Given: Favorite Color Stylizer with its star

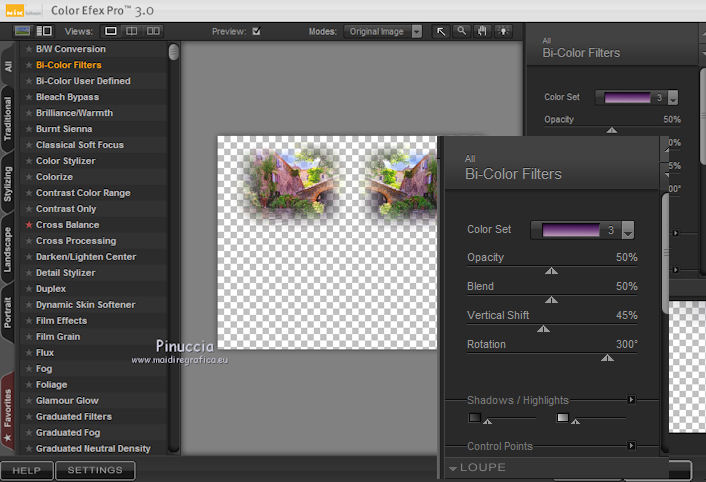Looking at the screenshot, I should tap(29, 161).
